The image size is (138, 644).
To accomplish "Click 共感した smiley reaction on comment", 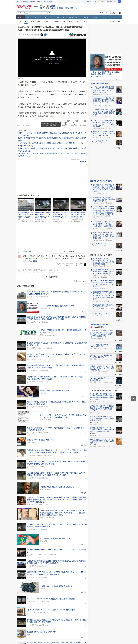I will point(57,264).
